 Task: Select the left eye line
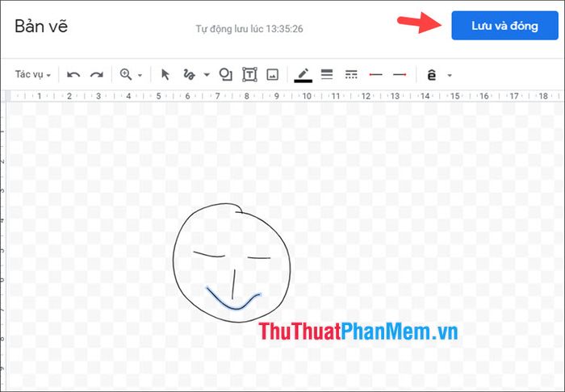[x=209, y=255]
